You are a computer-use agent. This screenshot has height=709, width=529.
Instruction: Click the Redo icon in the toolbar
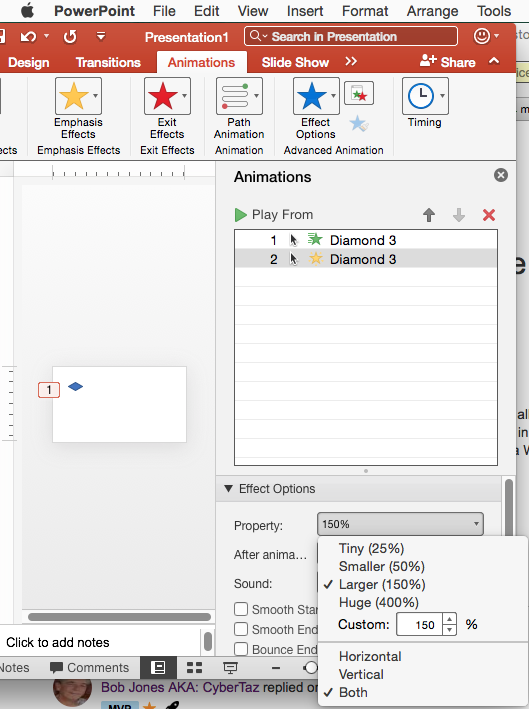(70, 37)
